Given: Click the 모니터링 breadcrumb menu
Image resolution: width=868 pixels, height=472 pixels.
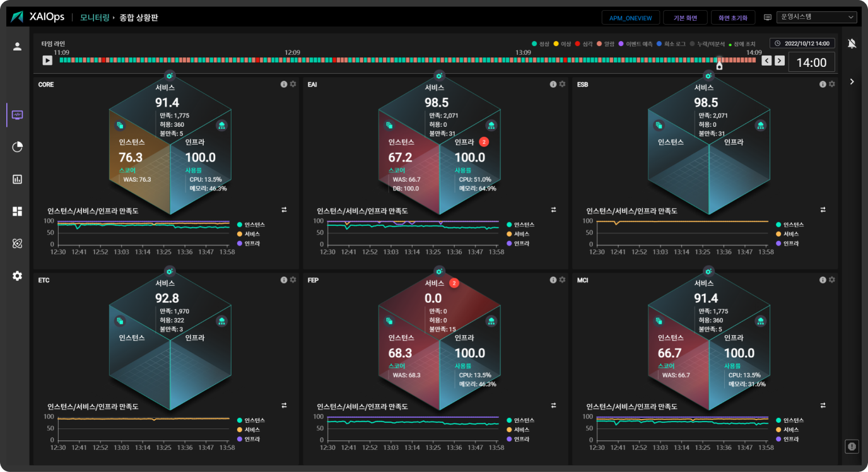Looking at the screenshot, I should click(95, 18).
